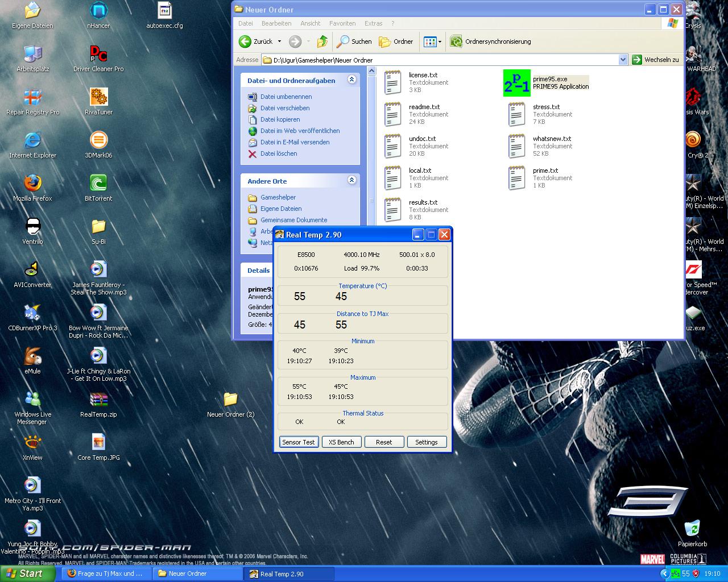Image resolution: width=728 pixels, height=582 pixels.
Task: Select the Ventrilo desktop icon
Action: pos(32,231)
